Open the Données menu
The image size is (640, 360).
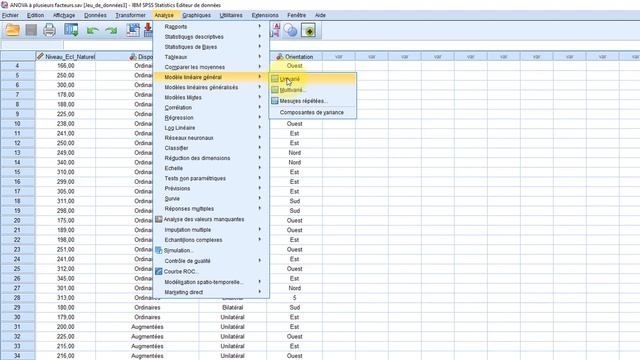point(95,15)
